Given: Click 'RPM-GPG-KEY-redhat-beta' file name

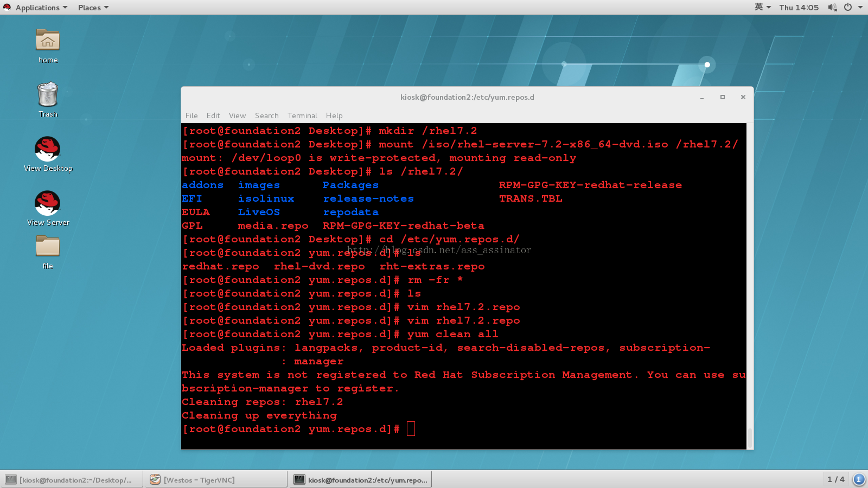Looking at the screenshot, I should coord(404,226).
